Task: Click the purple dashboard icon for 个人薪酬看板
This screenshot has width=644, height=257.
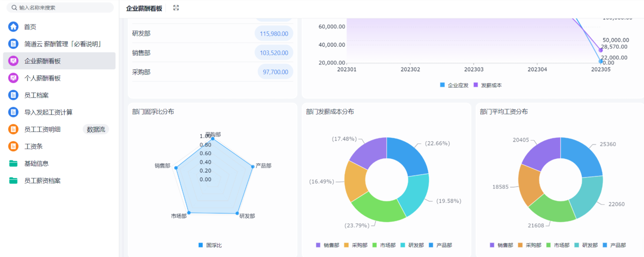Action: [13, 78]
